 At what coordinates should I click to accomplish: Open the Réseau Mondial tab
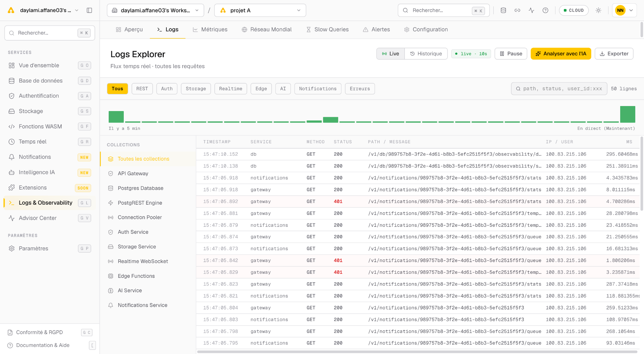coord(267,30)
